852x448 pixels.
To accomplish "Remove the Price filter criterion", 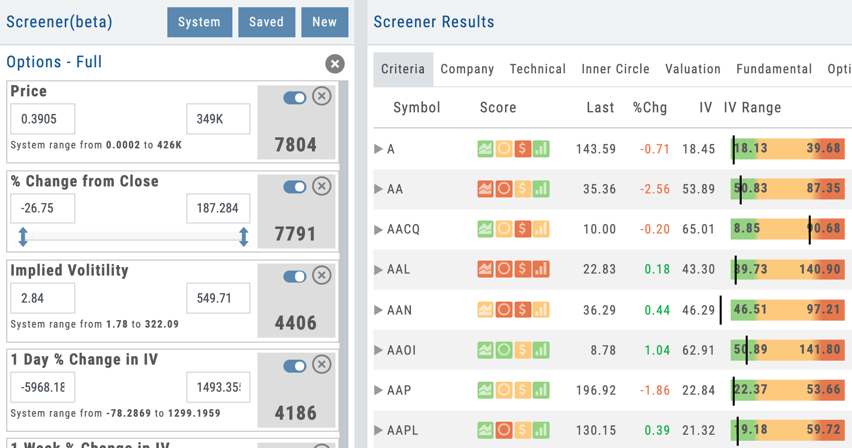I will 322,96.
